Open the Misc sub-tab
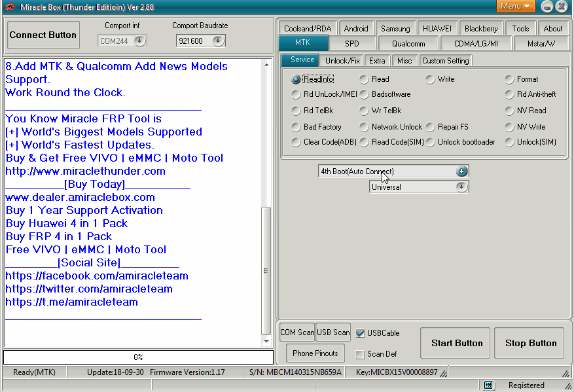Image resolution: width=574 pixels, height=392 pixels. [x=404, y=61]
